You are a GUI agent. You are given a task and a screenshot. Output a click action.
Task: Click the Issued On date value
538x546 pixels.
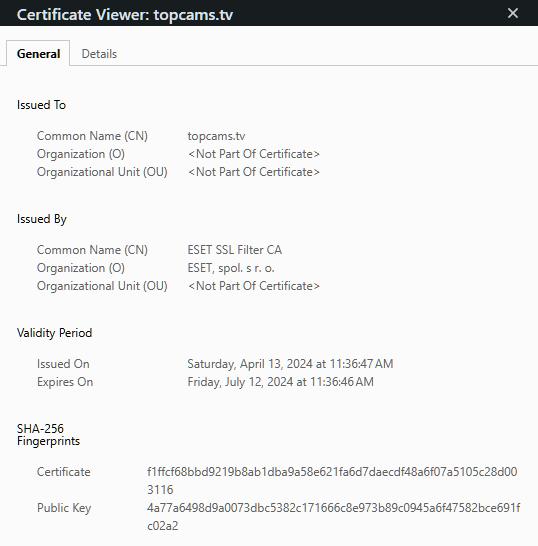[290, 364]
